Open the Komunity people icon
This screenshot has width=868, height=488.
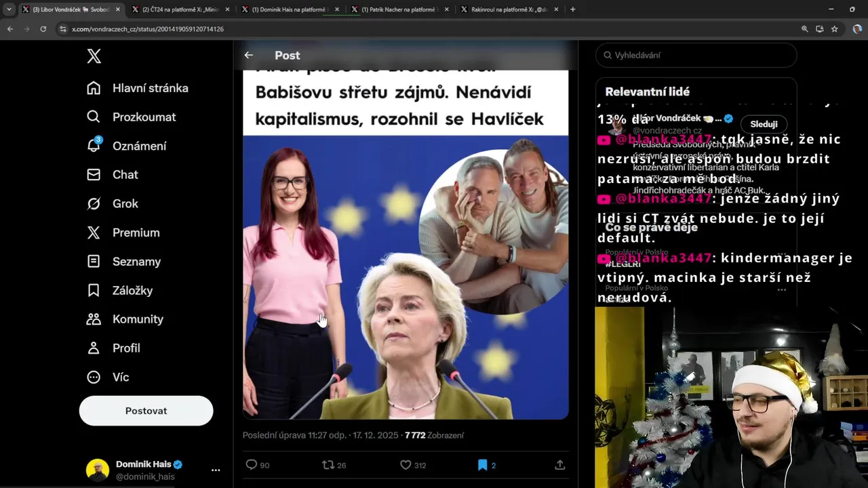click(94, 319)
